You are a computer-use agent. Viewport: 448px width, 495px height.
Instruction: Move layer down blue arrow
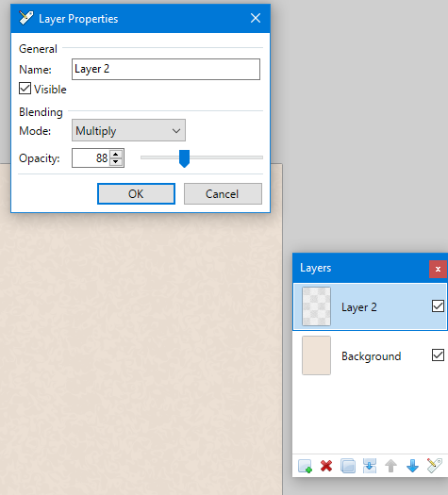point(412,466)
